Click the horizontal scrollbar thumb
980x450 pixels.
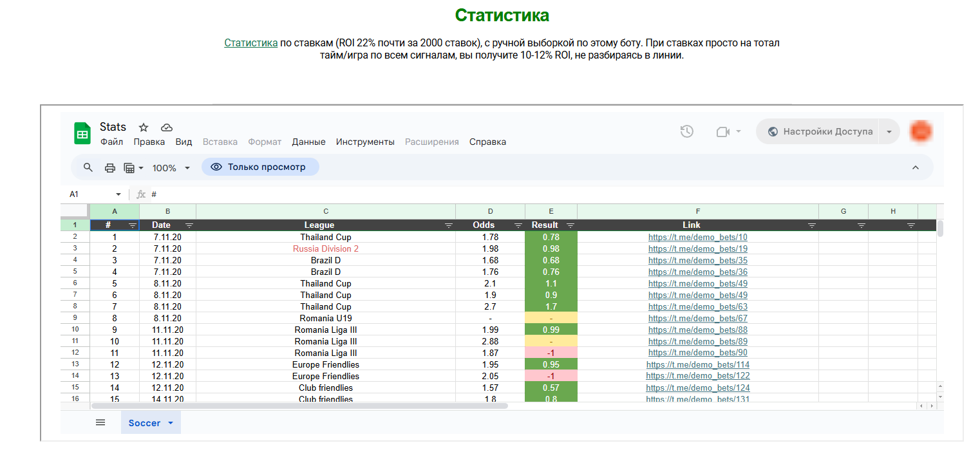(299, 406)
